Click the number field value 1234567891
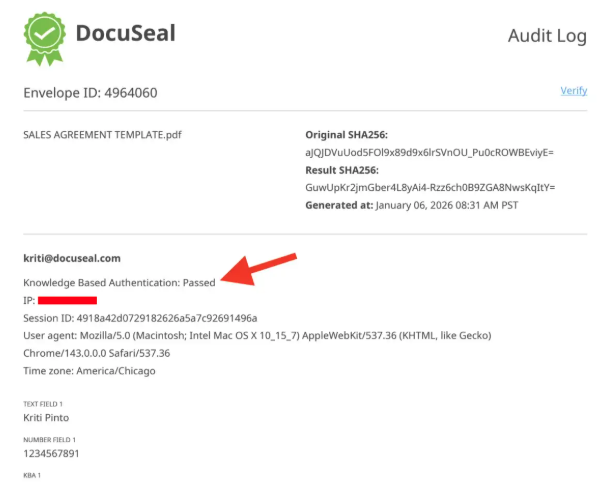This screenshot has width=607, height=485. tap(51, 453)
